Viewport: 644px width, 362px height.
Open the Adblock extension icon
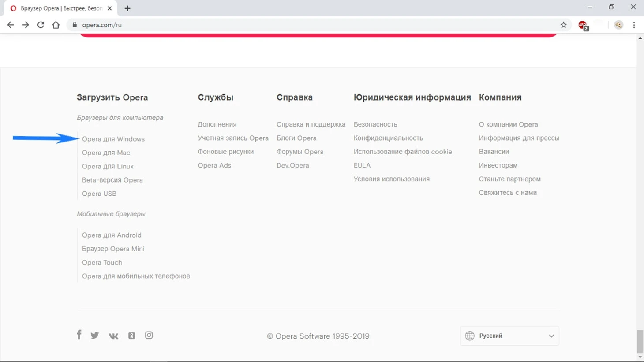583,26
